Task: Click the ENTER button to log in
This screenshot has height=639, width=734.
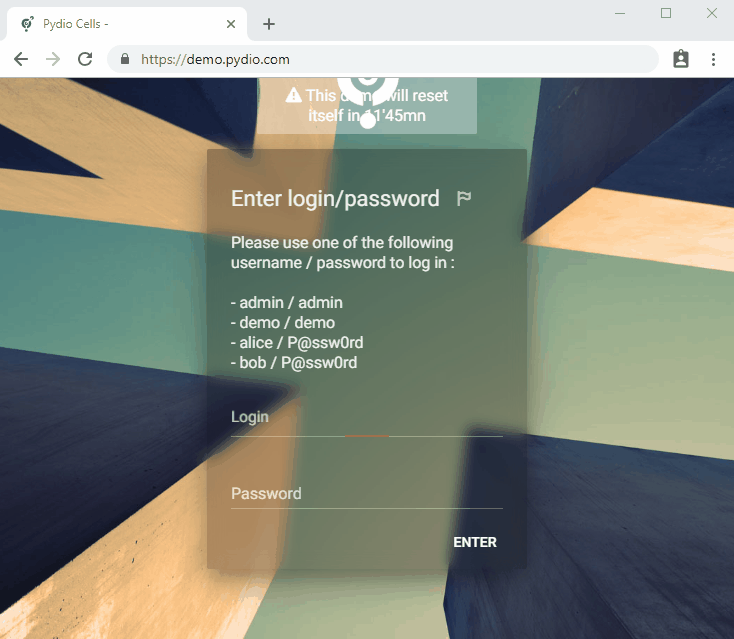Action: [x=475, y=542]
